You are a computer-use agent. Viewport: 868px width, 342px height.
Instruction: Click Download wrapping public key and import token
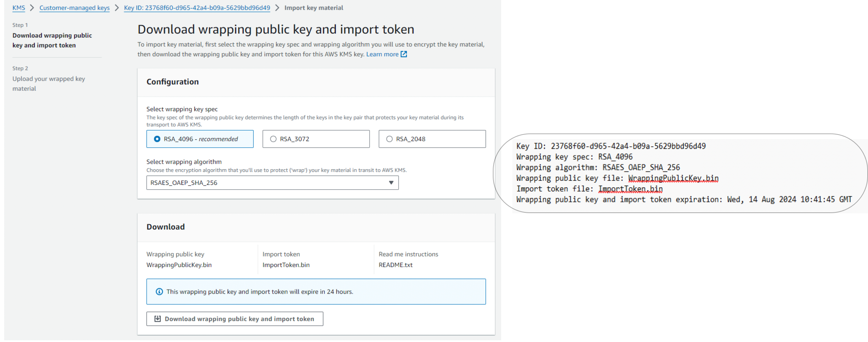[x=235, y=319]
